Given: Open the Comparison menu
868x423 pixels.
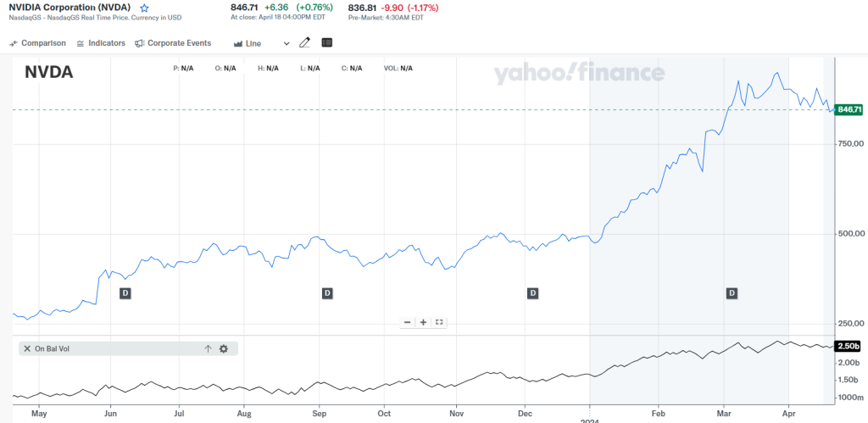Looking at the screenshot, I should [38, 43].
